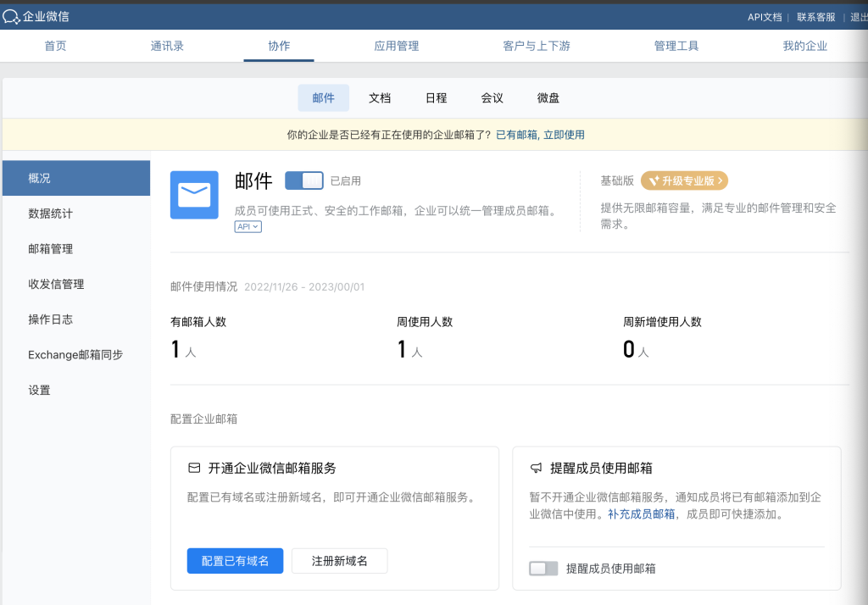
Task: Click the 注册新域名 button
Action: tap(339, 560)
